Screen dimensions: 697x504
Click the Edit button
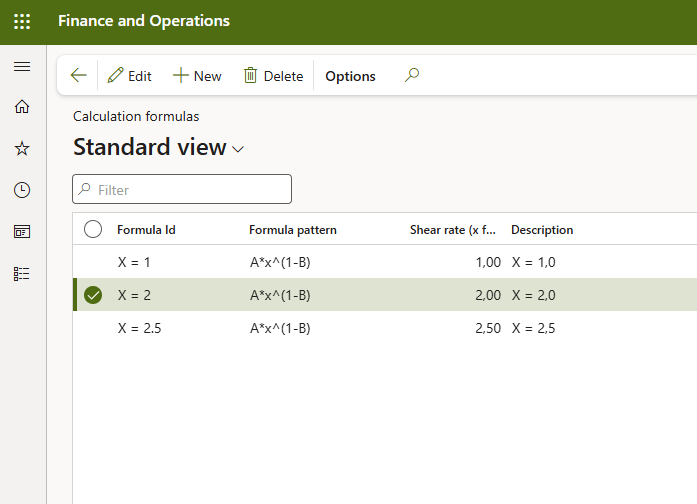point(130,76)
